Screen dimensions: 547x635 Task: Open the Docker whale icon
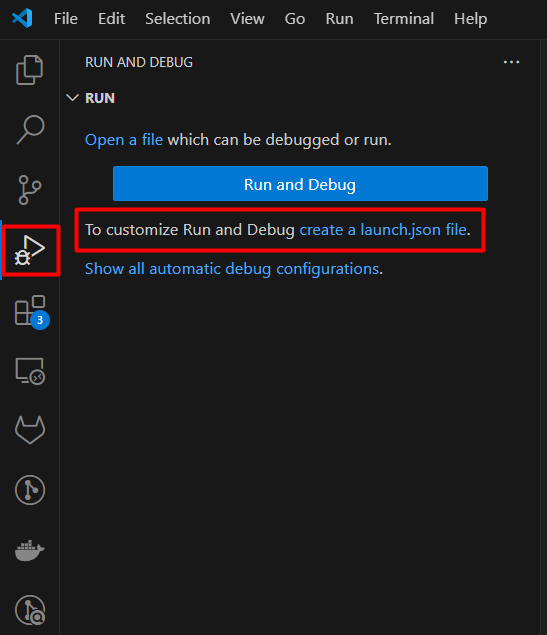(x=30, y=550)
